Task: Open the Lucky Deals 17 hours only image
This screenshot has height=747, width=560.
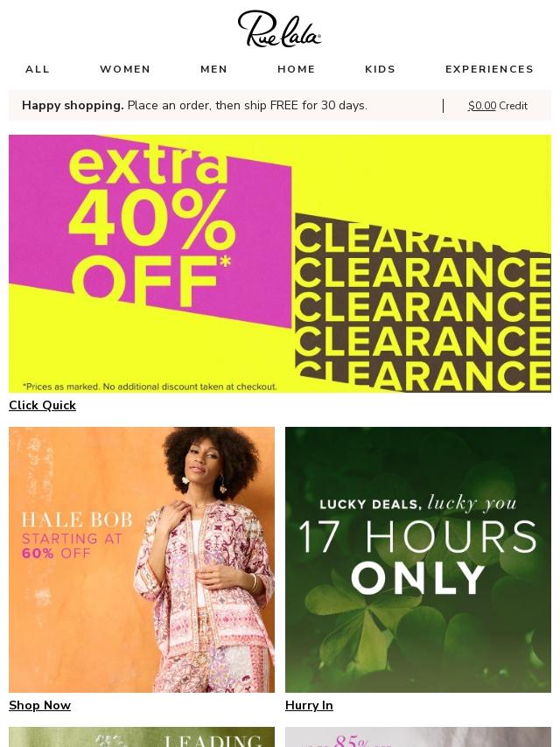Action: click(418, 559)
